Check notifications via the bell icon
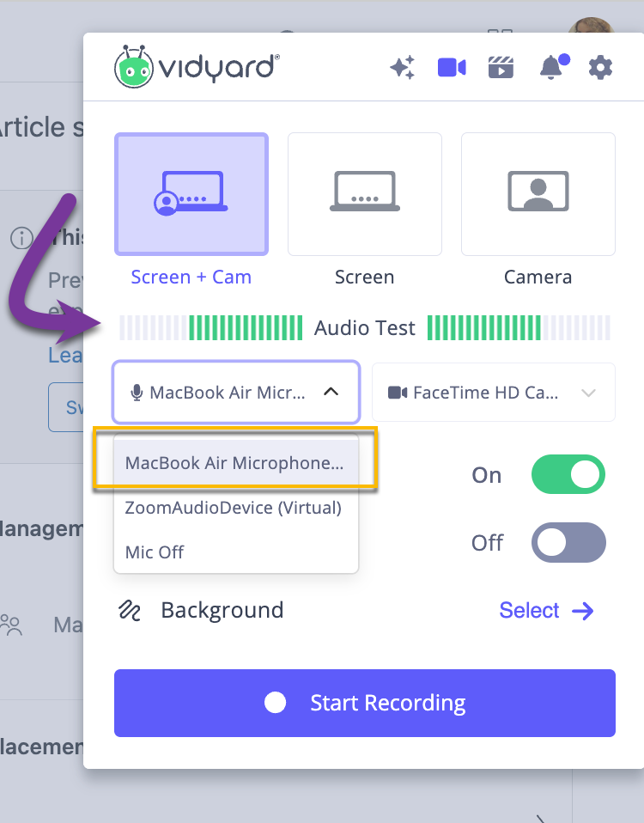 click(550, 69)
